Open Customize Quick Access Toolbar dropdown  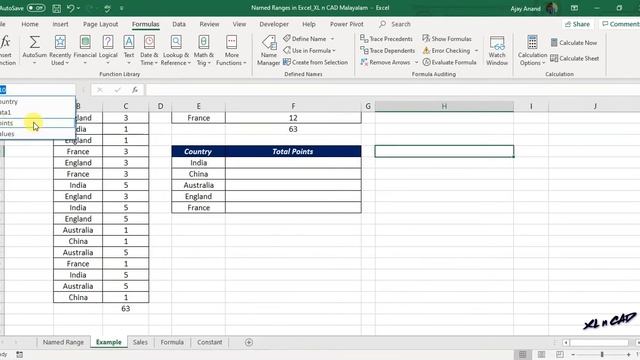(x=122, y=8)
